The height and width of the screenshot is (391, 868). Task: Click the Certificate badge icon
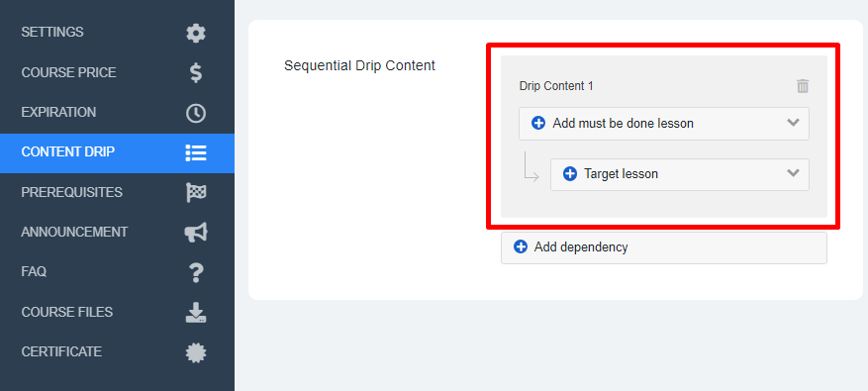coord(196,352)
